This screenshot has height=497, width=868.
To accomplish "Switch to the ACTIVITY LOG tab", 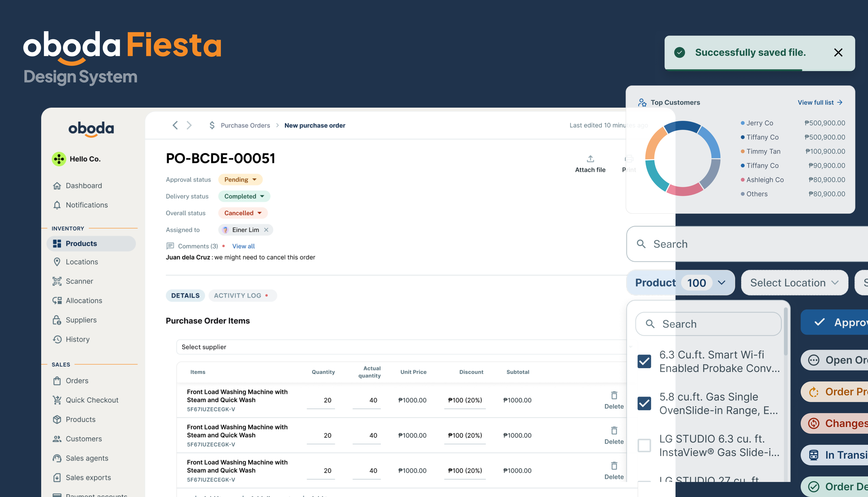I will click(243, 296).
